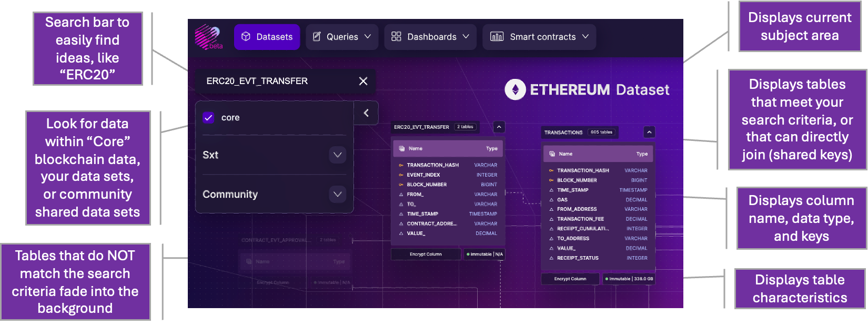Click copy icon in ERC20_EVT_TRANSFER table header
Viewport: 868px width, 326px height.
click(402, 149)
